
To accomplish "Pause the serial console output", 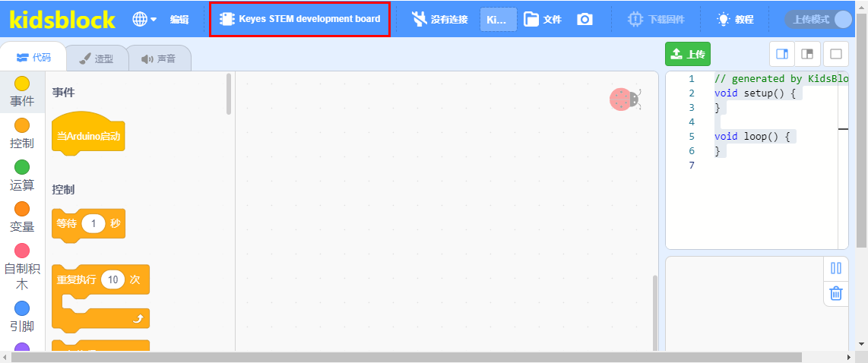I will 836,268.
